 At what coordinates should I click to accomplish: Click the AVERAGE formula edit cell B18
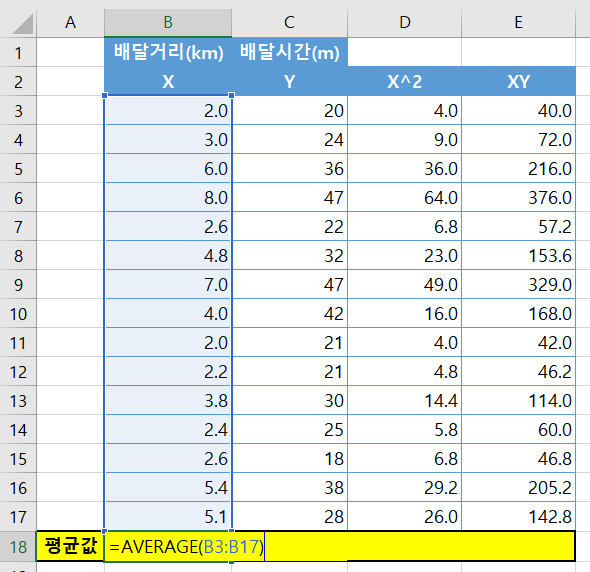click(x=168, y=546)
